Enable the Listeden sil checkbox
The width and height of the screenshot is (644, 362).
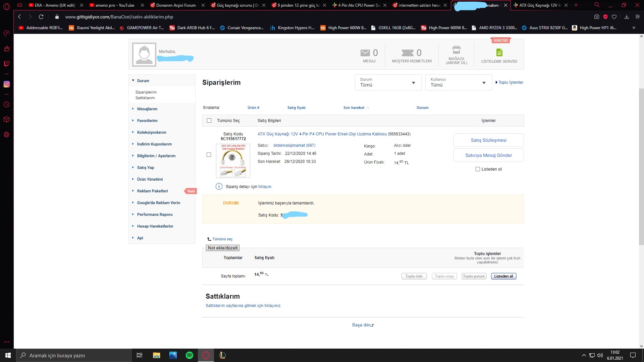click(x=478, y=169)
